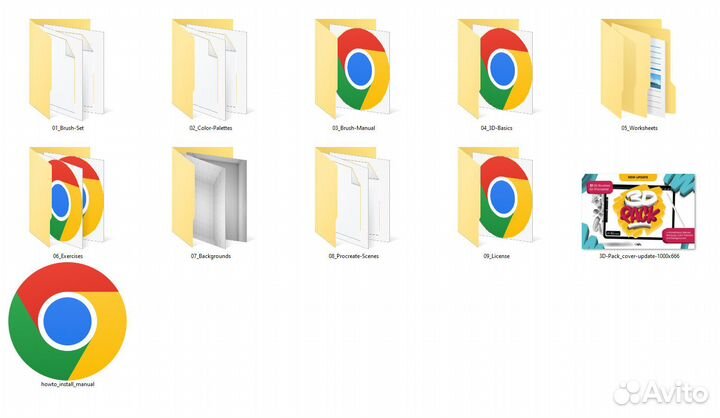Click the 07_Backgrounds folder icon
Screen dimensions: 720x418
tap(210, 198)
